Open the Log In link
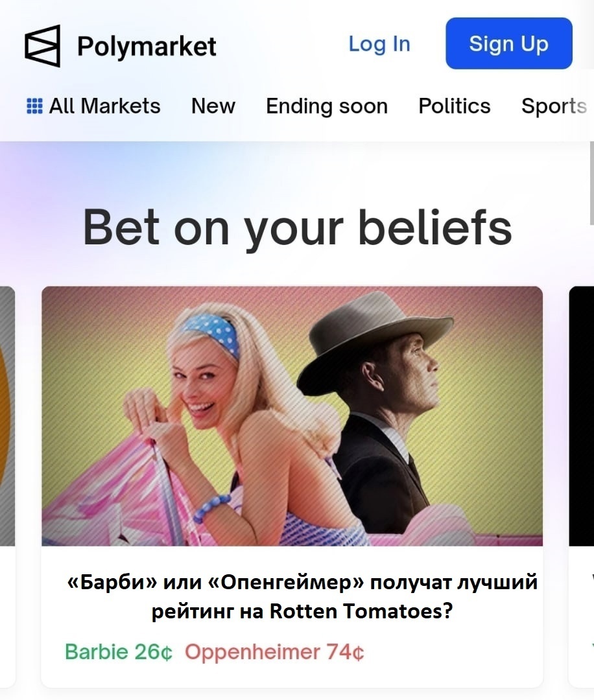 (379, 44)
